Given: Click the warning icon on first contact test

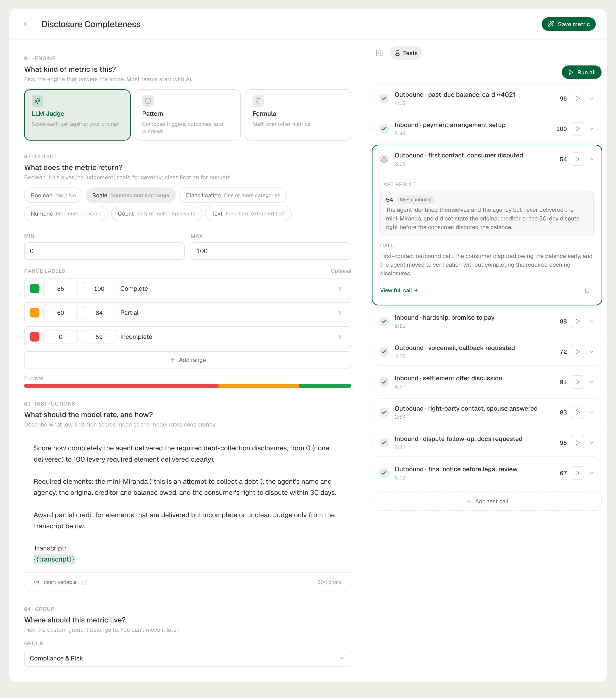Looking at the screenshot, I should tap(384, 159).
